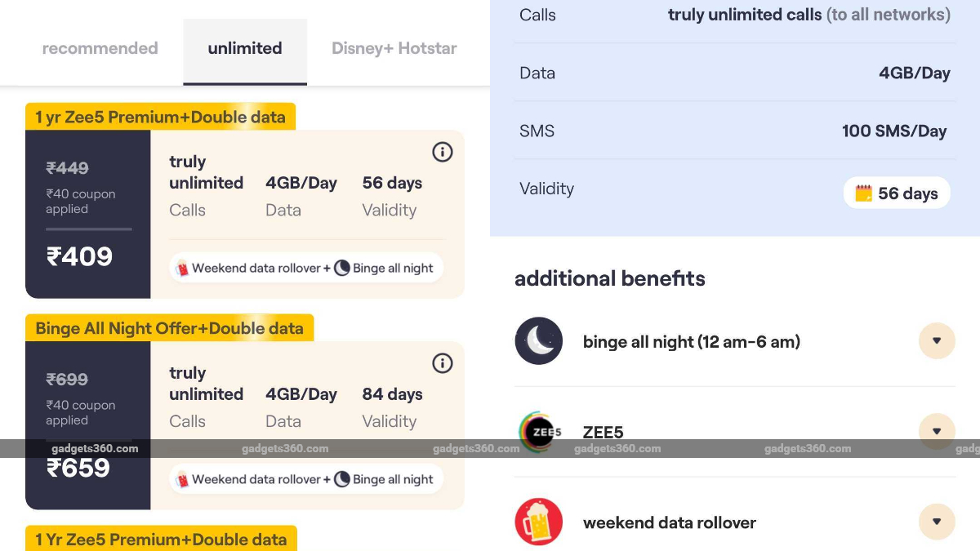Expand the binge all night benefit details
Viewport: 980px width, 551px height.
pyautogui.click(x=937, y=340)
